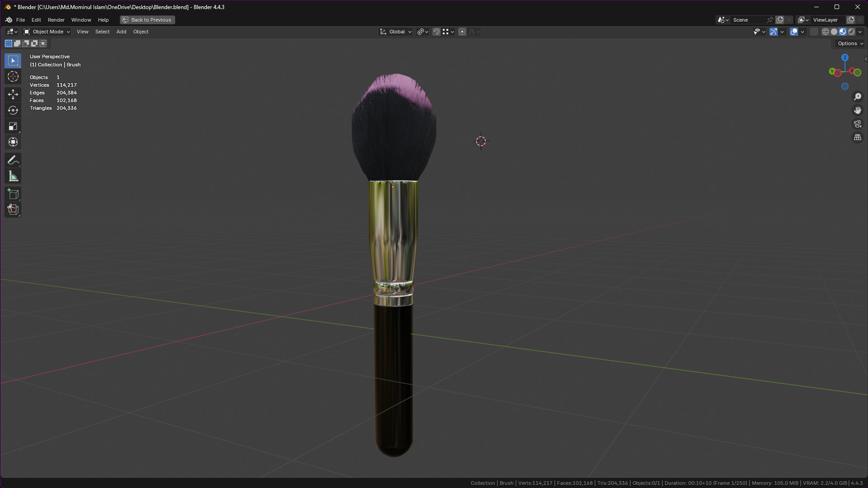Screen dimensions: 868x488
Task: Open the Window menu
Action: 81,20
